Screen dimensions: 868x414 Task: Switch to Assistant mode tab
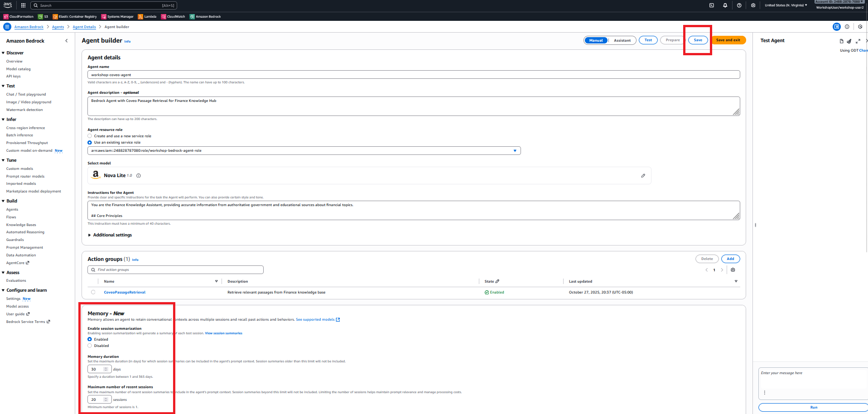click(622, 40)
